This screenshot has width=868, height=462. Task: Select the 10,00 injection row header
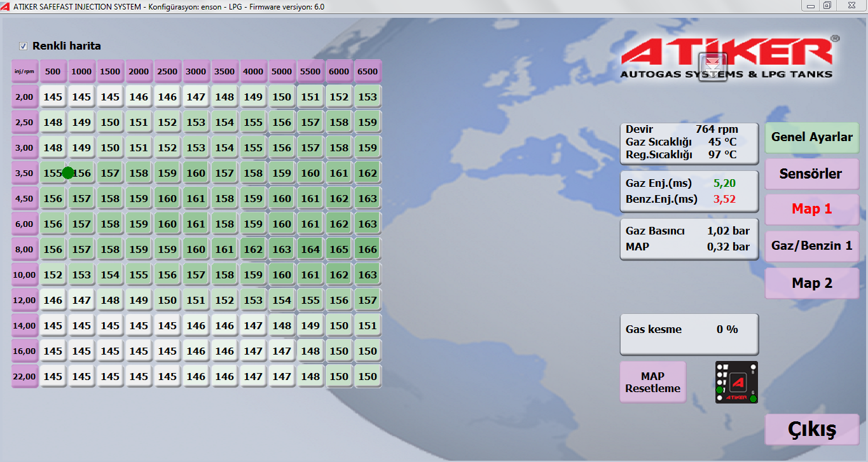pos(25,275)
